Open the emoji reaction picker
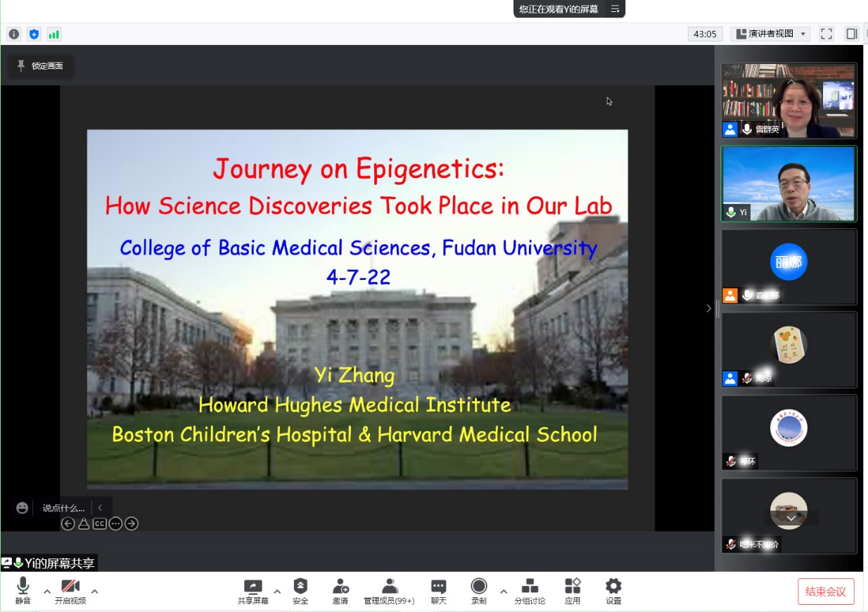The image size is (868, 612). pyautogui.click(x=22, y=507)
